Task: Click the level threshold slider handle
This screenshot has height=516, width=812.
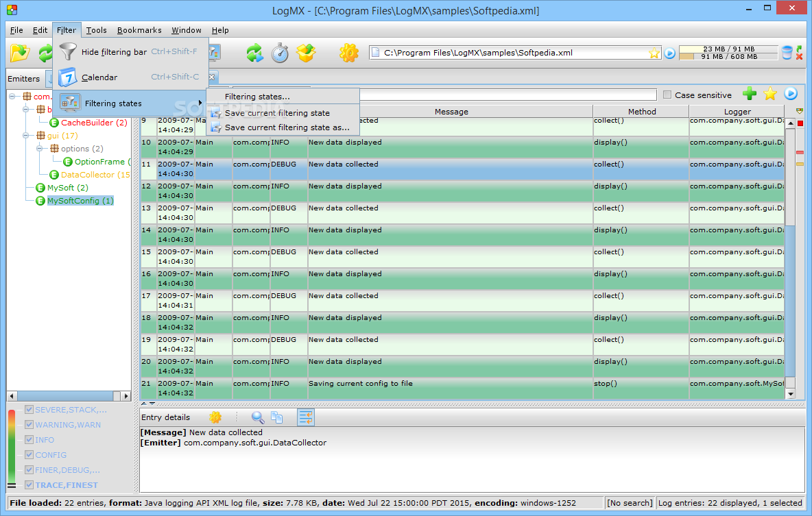Action: click(x=12, y=485)
